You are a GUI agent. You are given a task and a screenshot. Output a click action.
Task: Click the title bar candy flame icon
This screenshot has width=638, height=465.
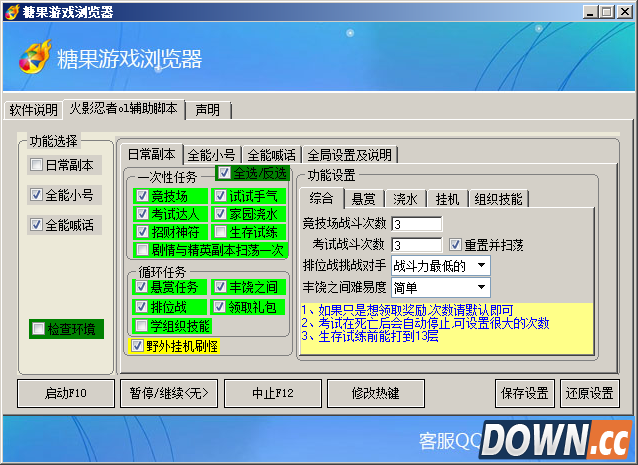pyautogui.click(x=12, y=11)
